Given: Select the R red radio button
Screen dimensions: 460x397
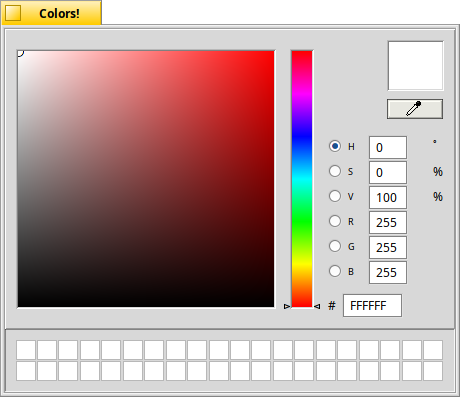Looking at the screenshot, I should tap(335, 221).
